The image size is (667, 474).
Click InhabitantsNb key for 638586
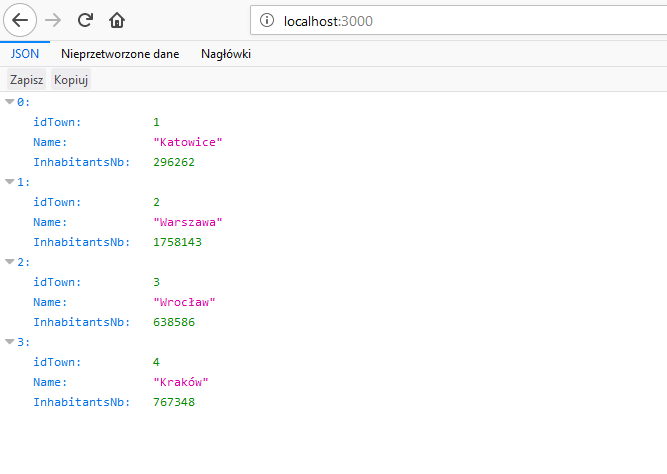82,322
